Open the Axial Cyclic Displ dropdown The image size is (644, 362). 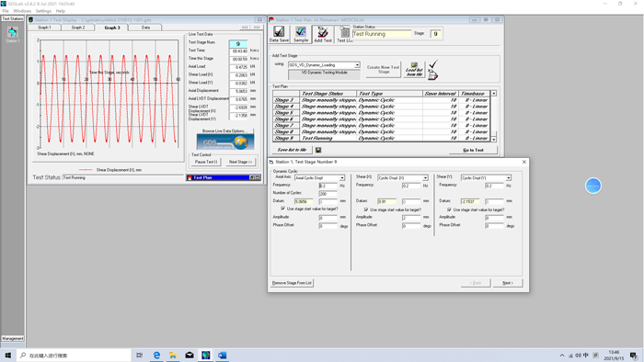point(341,178)
